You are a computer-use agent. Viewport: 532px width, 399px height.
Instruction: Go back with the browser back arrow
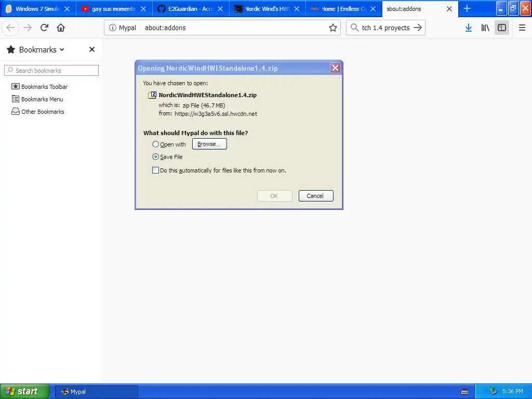pos(10,28)
